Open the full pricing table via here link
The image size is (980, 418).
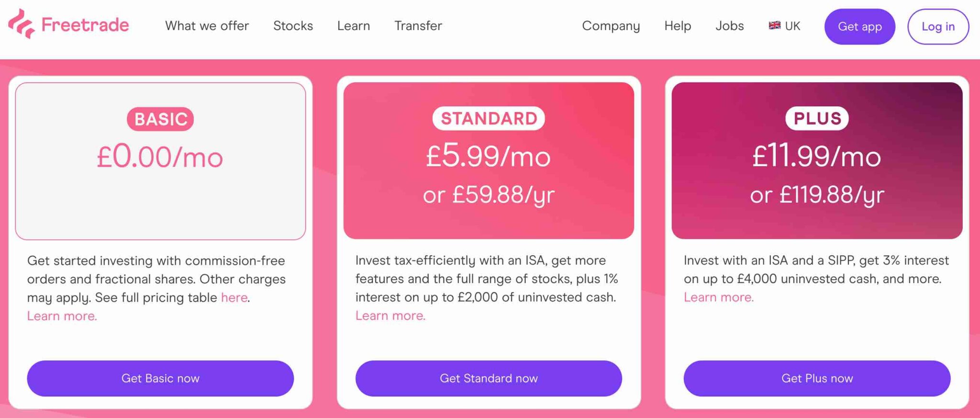tap(233, 297)
